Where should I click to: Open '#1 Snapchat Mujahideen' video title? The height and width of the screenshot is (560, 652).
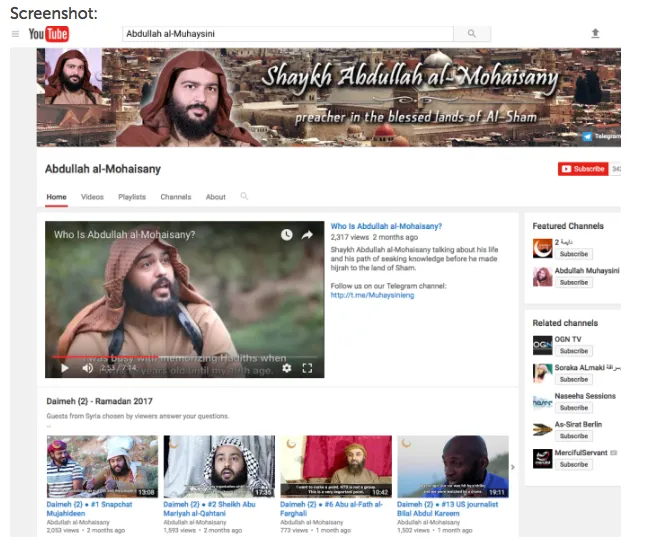pos(89,509)
